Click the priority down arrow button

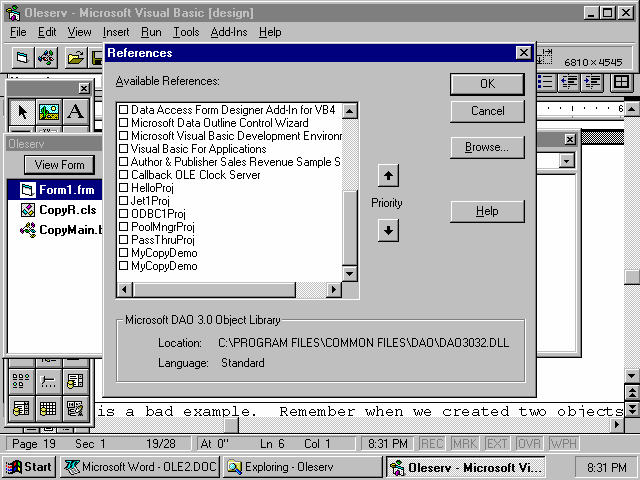(389, 230)
